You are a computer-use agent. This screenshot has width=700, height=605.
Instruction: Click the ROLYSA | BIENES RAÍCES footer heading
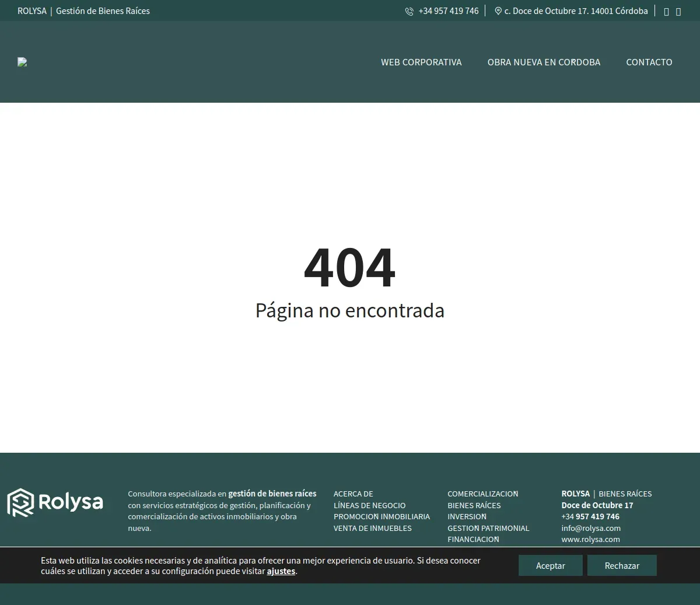pos(607,494)
